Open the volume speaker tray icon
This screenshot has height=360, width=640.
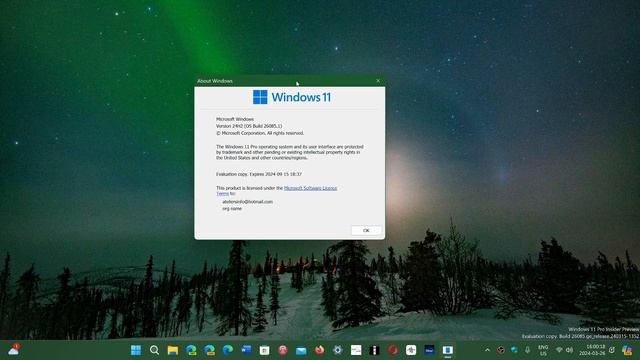(569, 350)
